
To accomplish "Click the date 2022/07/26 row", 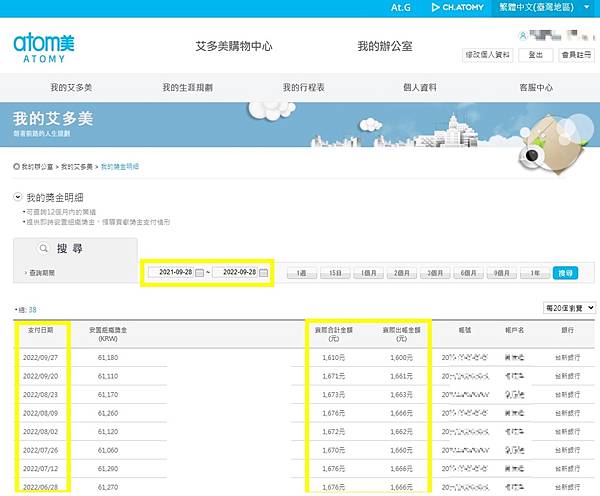I will 41,450.
